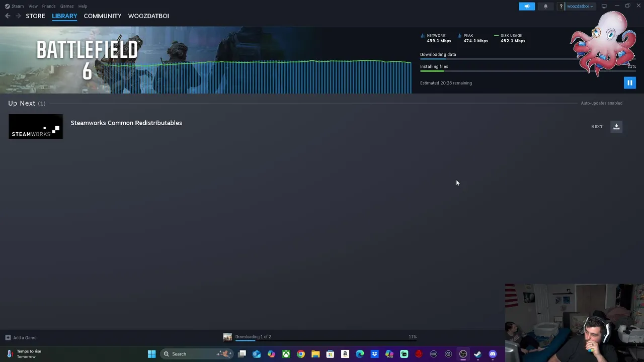Open Amazon from the taskbar

point(345,354)
